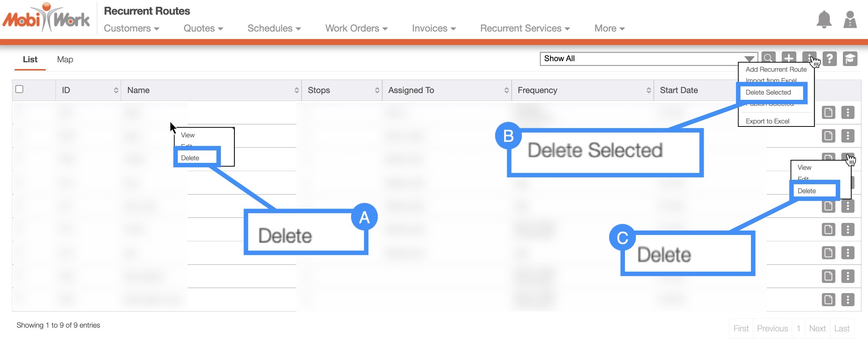
Task: Click the MobiWork logo
Action: point(47,19)
